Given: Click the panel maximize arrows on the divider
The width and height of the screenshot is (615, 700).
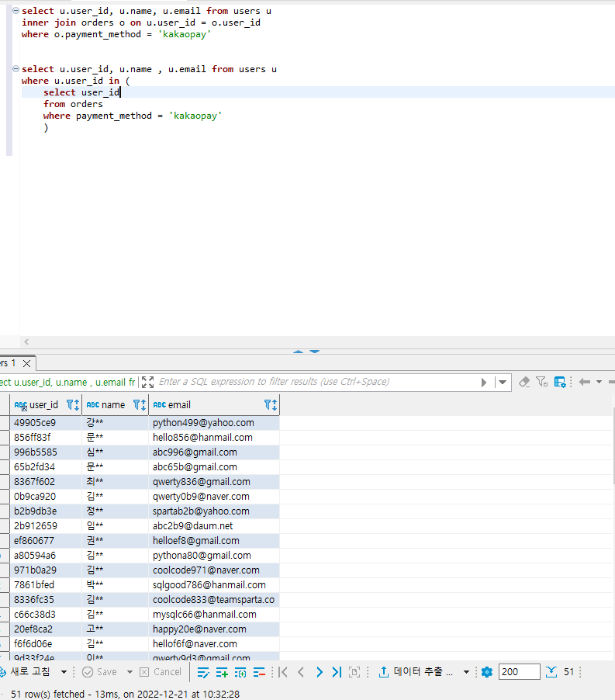Looking at the screenshot, I should (307, 352).
